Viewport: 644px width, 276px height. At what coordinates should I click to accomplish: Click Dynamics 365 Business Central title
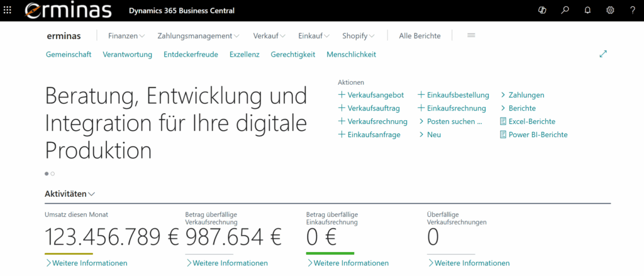(182, 11)
